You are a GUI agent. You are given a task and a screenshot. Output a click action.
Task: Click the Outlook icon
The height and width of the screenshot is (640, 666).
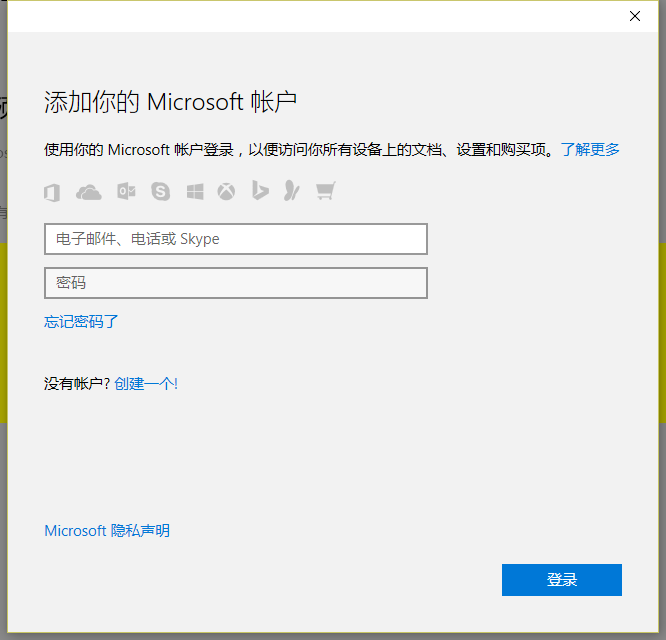coord(126,191)
